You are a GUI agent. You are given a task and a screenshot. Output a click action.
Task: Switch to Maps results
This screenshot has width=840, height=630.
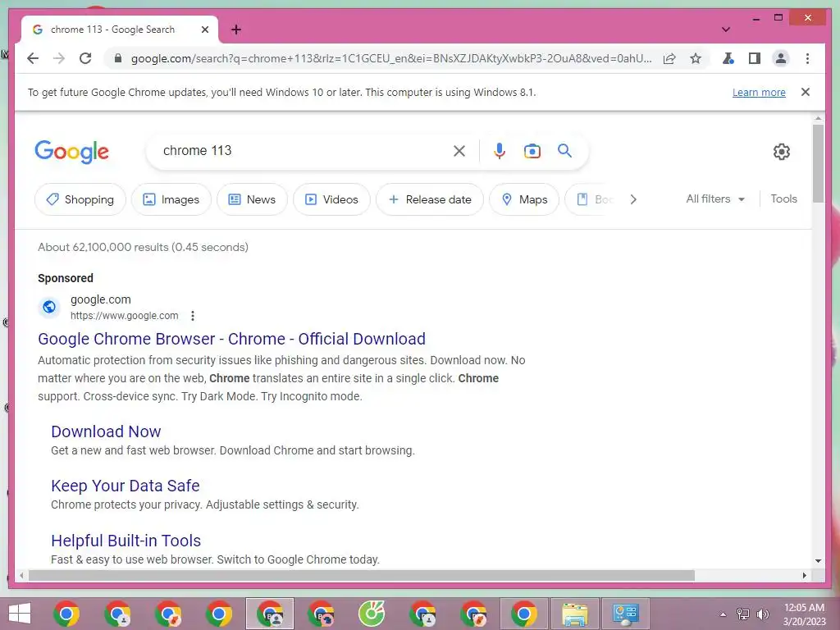coord(524,199)
